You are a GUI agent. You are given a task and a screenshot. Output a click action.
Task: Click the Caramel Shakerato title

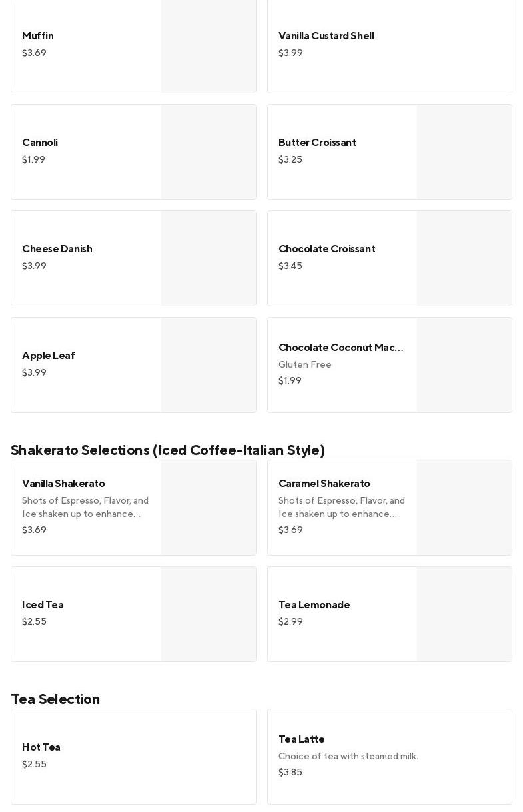point(324,484)
